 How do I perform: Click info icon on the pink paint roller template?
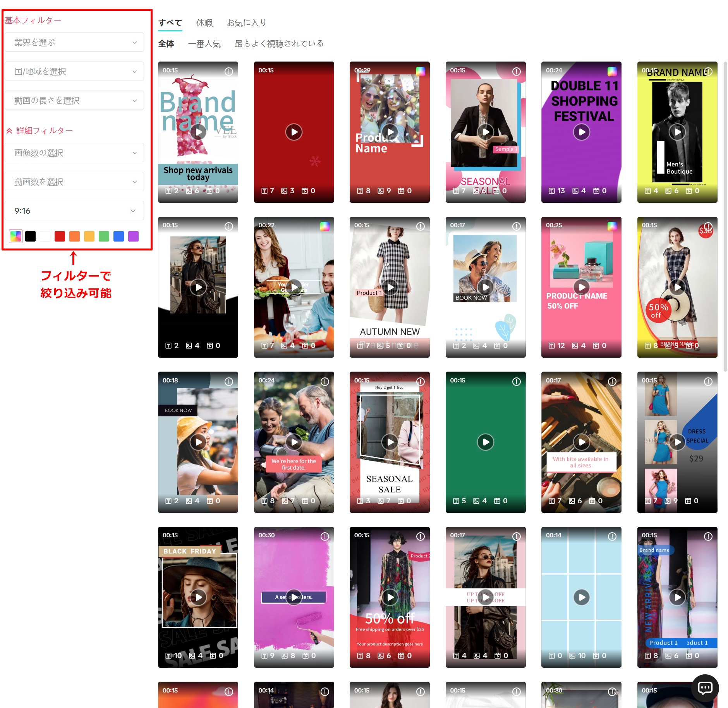(x=325, y=537)
